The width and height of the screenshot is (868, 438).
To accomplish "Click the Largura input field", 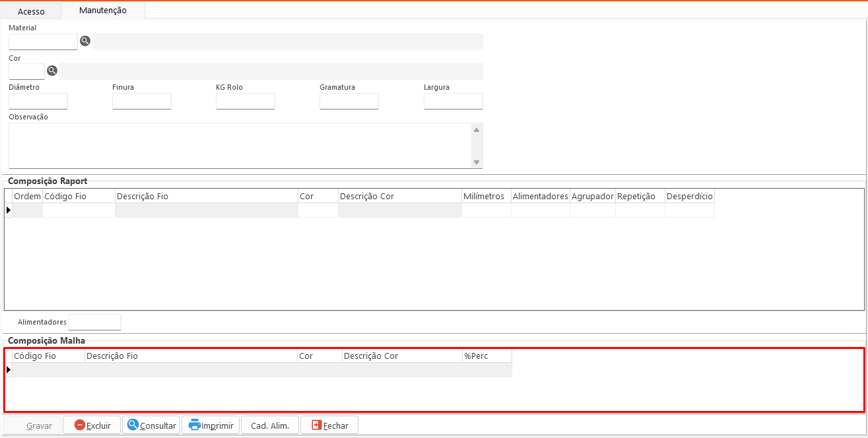I will click(453, 101).
